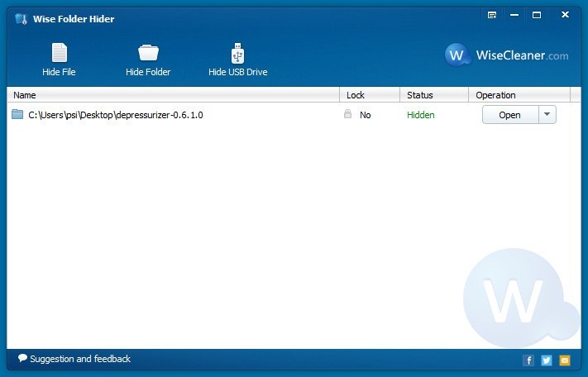Open the WiseCleaner.com logo link
The image size is (588, 377).
[506, 55]
